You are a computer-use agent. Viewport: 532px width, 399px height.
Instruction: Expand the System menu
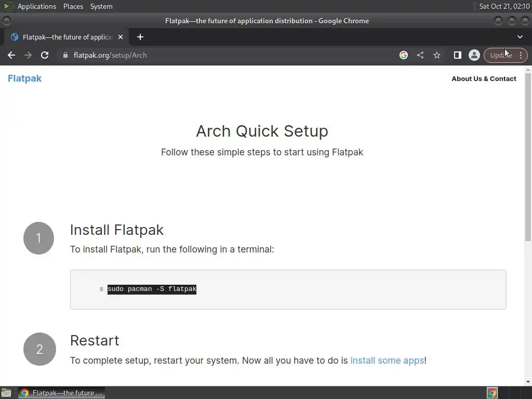tap(101, 6)
